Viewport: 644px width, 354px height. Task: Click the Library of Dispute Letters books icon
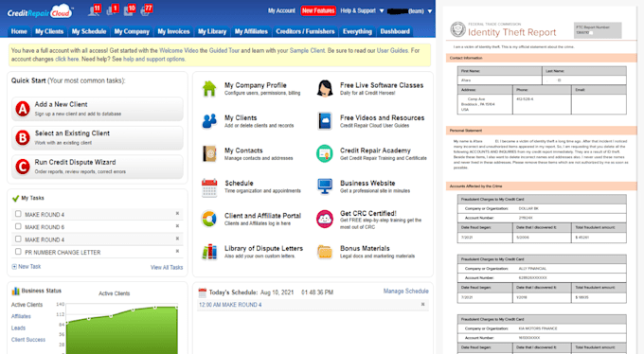(209, 252)
